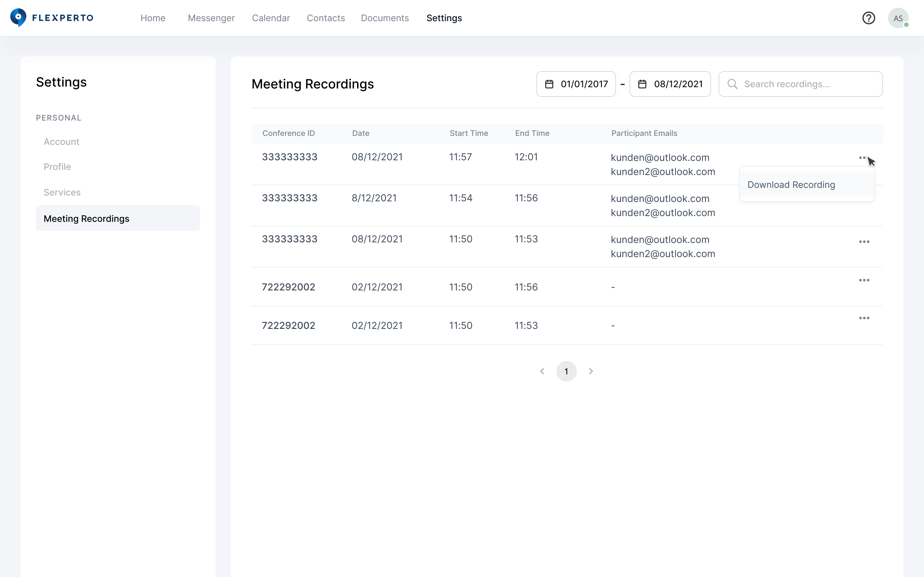Click the search magnifier icon
The height and width of the screenshot is (577, 924).
(x=732, y=84)
